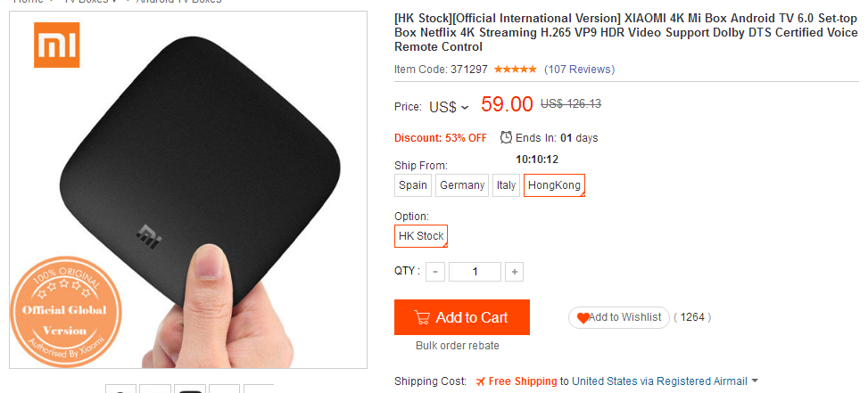Choose Italy as ship-from location
This screenshot has width=868, height=393.
(x=506, y=185)
